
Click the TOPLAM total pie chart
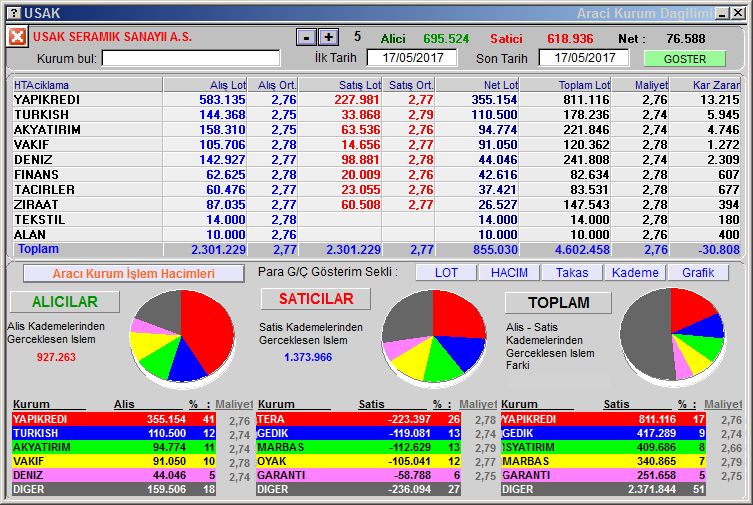point(672,335)
